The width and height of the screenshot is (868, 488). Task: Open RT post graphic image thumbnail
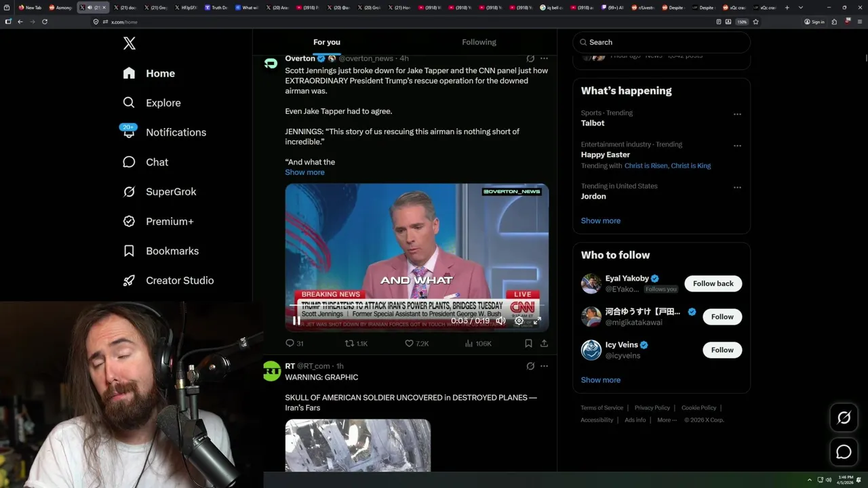(358, 445)
